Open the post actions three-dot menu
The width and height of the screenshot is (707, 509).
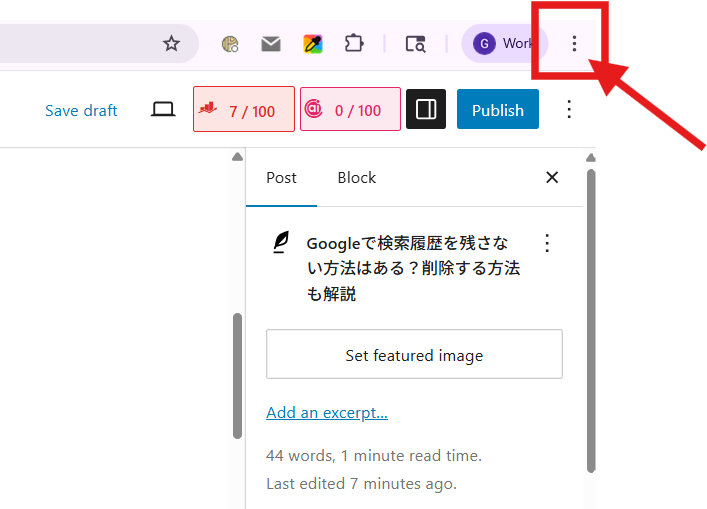click(547, 243)
